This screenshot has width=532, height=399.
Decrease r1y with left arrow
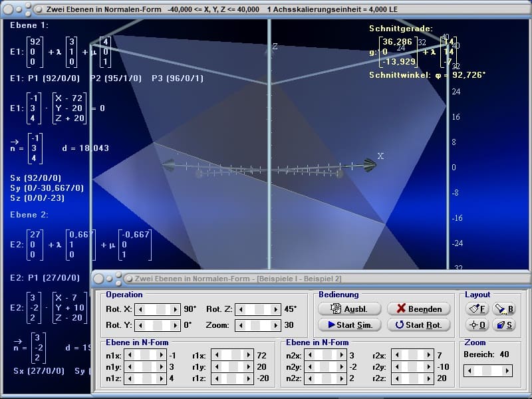click(217, 366)
